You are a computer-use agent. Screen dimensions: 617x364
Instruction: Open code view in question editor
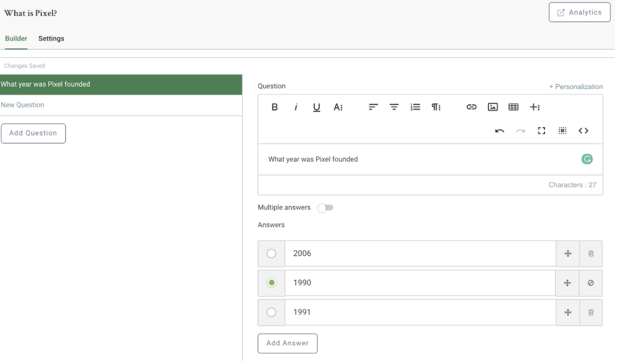(583, 131)
